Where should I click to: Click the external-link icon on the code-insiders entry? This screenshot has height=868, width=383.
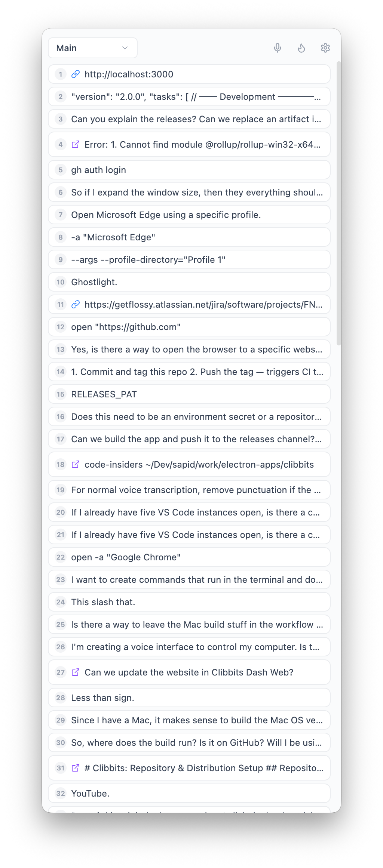point(76,464)
